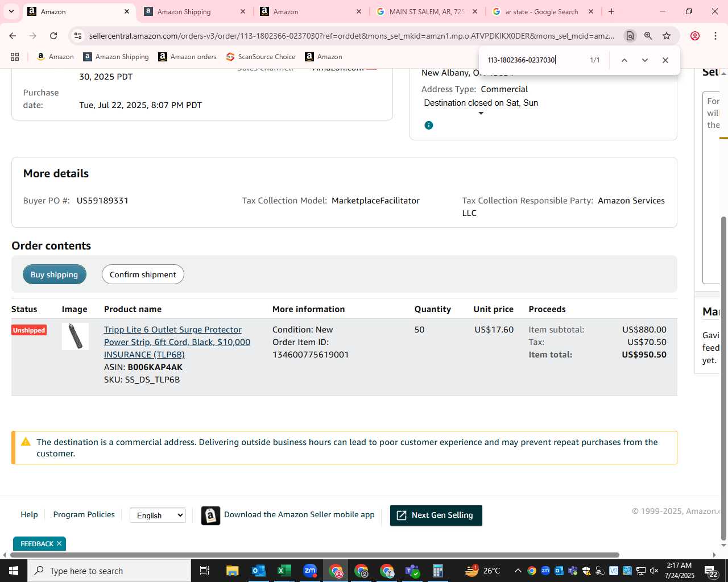
Task: Open the ScanSource Choice bookmark
Action: 261,57
